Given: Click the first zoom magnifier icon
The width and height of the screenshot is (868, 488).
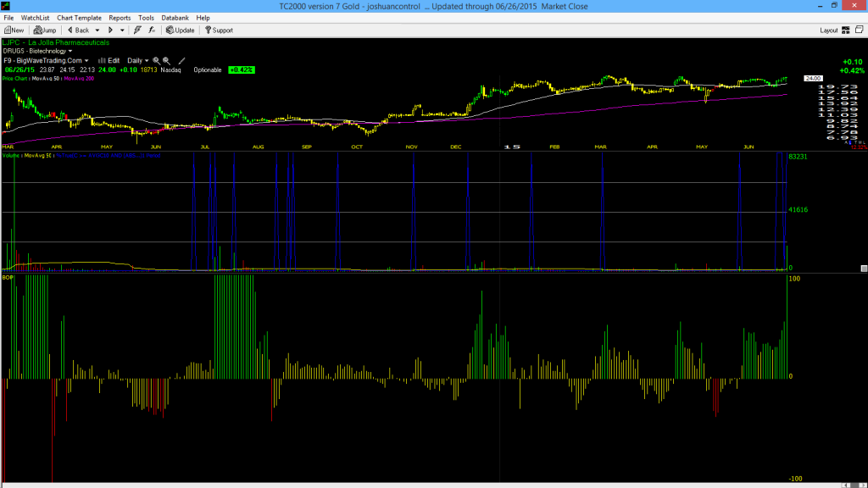Looking at the screenshot, I should [156, 61].
